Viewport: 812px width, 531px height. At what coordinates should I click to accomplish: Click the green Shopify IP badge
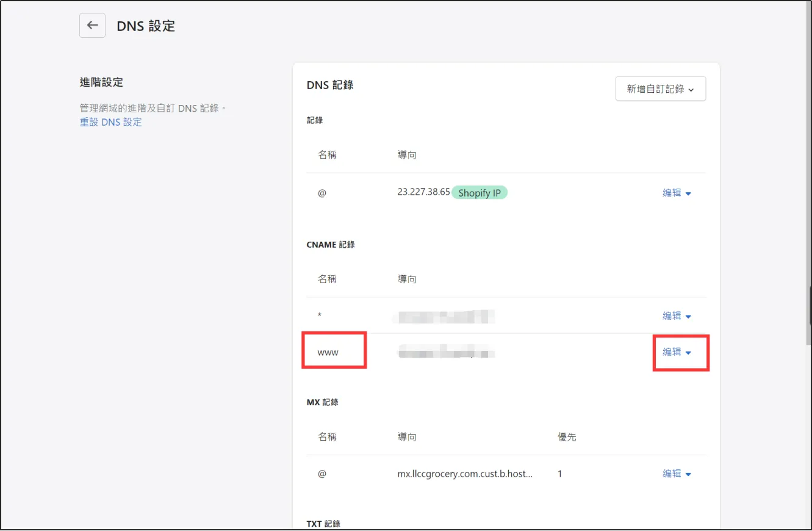click(x=479, y=193)
